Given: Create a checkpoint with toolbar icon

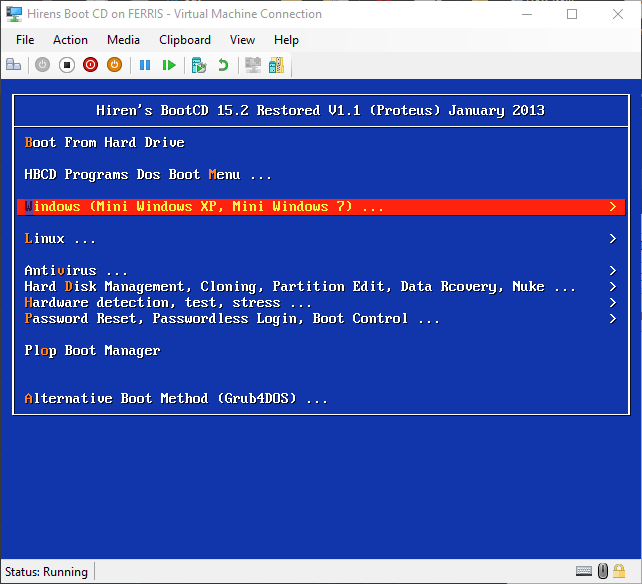Looking at the screenshot, I should tap(199, 65).
